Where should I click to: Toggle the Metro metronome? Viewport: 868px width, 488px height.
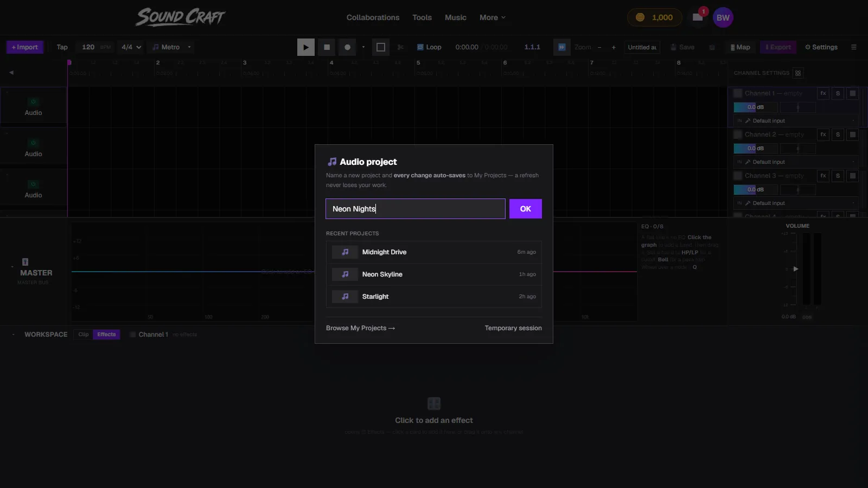click(x=166, y=47)
